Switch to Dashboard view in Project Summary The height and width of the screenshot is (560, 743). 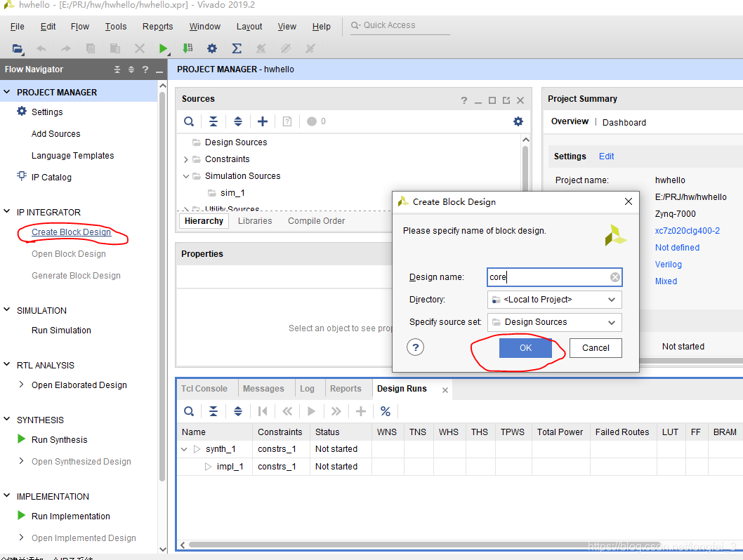point(624,123)
